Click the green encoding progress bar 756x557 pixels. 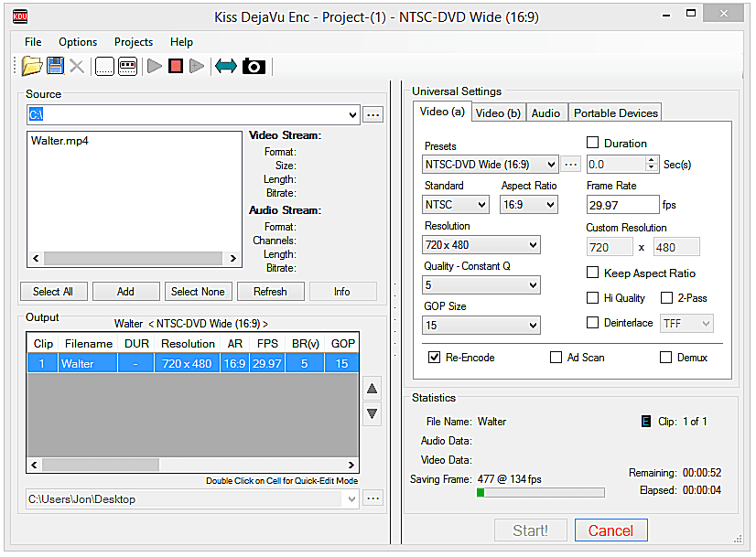pos(540,493)
